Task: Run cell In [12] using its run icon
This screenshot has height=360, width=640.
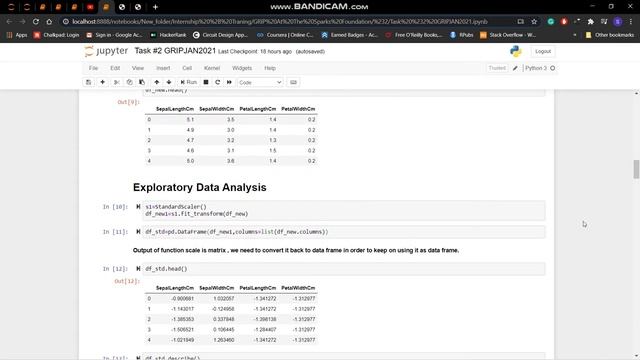Action: coord(138,269)
